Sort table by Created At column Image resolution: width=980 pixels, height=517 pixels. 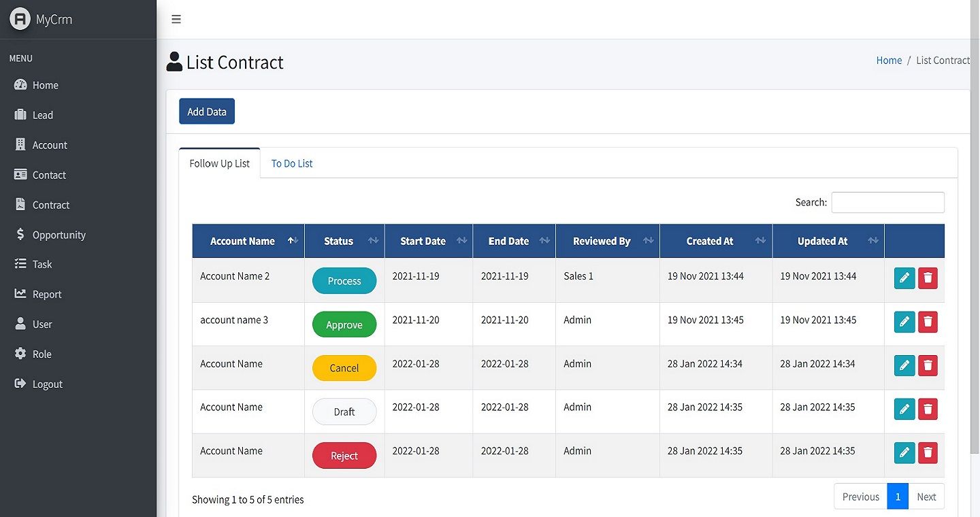click(x=716, y=241)
